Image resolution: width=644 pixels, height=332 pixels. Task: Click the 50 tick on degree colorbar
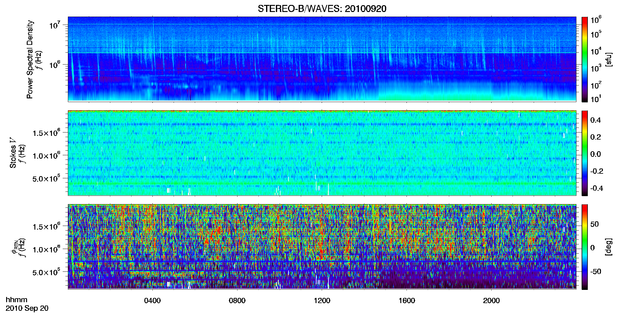click(595, 224)
